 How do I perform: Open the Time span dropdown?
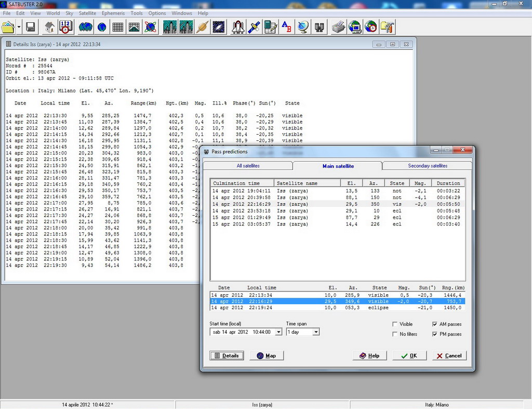316,332
